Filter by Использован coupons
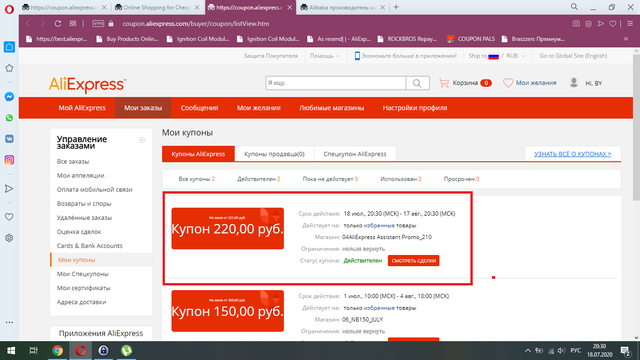Screen dimensions: 640x360 [x=401, y=179]
